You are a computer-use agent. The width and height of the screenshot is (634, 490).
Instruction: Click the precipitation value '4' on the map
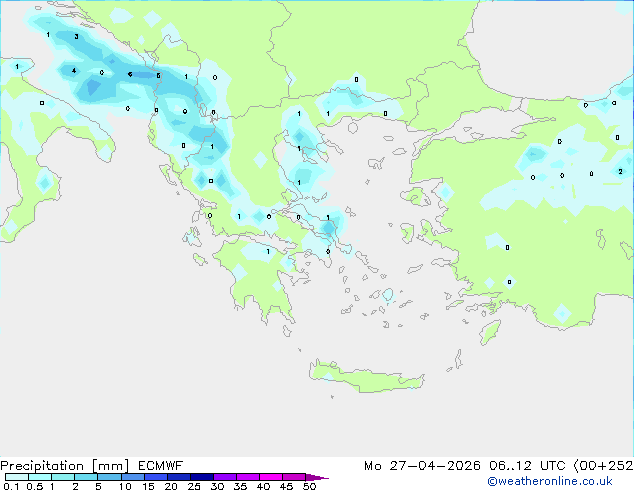(x=74, y=71)
